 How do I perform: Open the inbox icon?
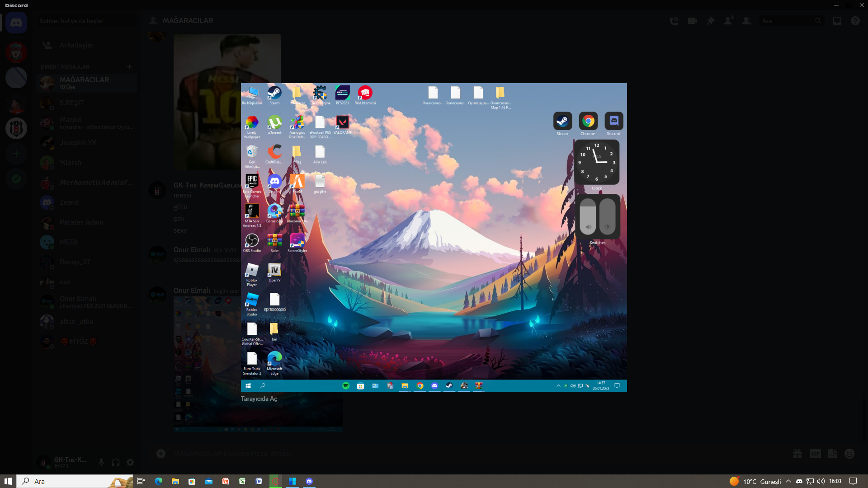coord(837,21)
